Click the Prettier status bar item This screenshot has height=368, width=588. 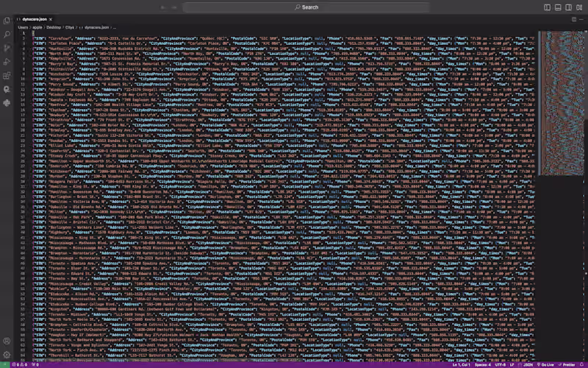click(566, 364)
